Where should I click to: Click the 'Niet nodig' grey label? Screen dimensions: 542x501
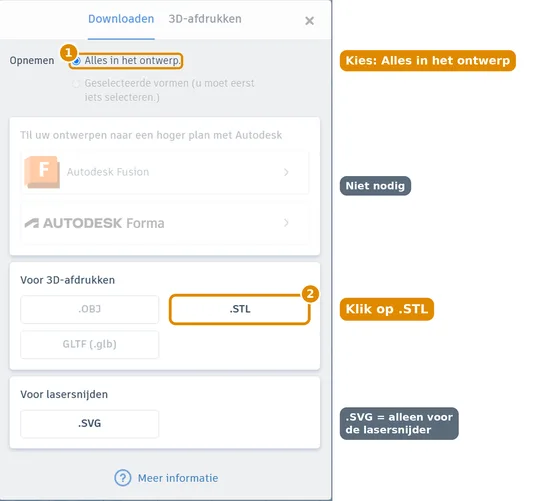point(375,186)
